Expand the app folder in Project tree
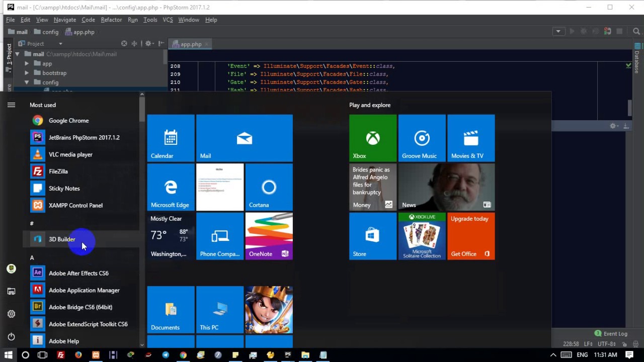Viewport: 644px width, 362px height. pyautogui.click(x=27, y=64)
